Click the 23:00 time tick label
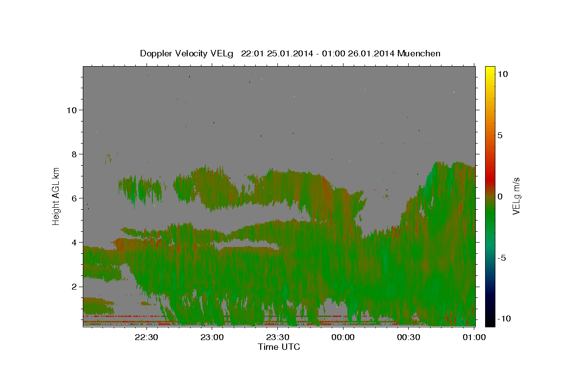This screenshot has height=392, width=588. pos(212,337)
